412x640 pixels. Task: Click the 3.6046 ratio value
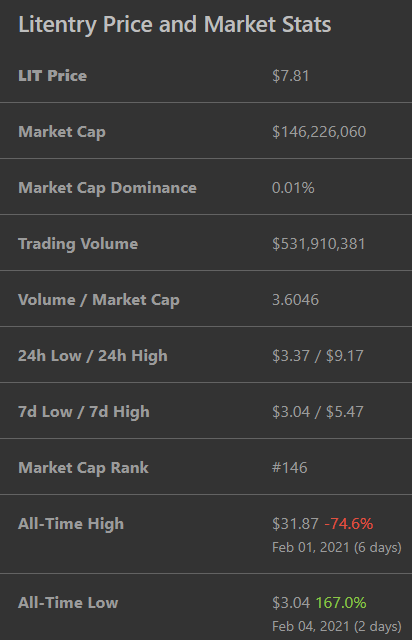[295, 300]
